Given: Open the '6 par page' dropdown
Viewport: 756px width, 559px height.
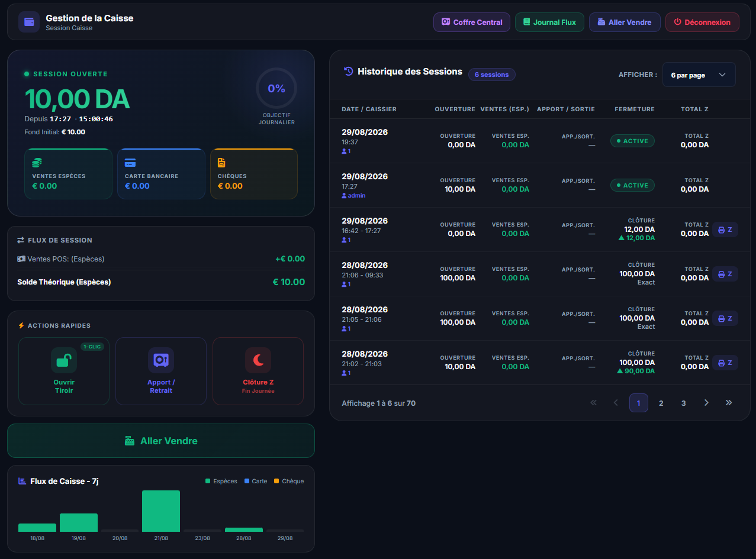Looking at the screenshot, I should point(699,75).
